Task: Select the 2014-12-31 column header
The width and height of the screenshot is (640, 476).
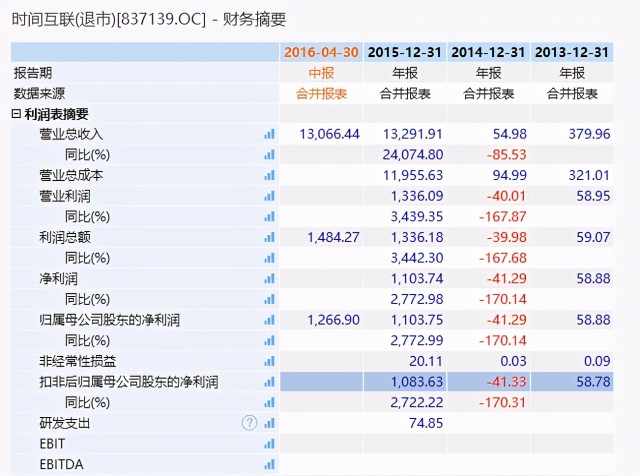Action: [x=488, y=52]
